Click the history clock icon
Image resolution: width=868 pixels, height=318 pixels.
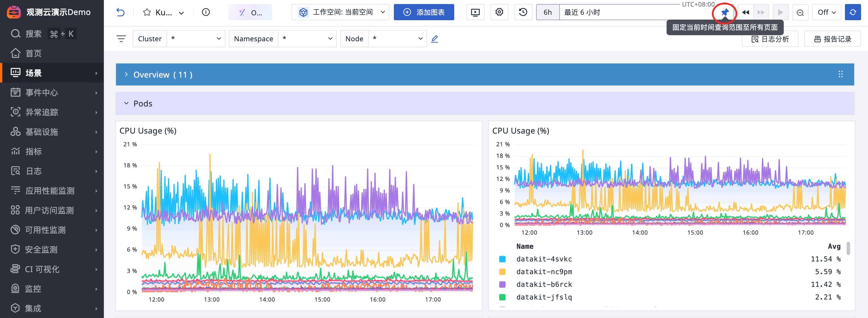pos(523,12)
